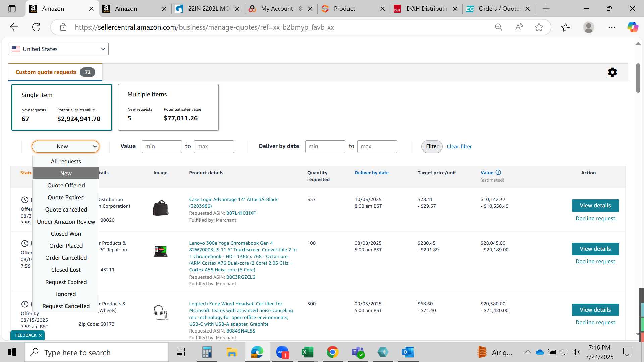
Task: Choose Closed Lost status option
Action: pos(66,270)
